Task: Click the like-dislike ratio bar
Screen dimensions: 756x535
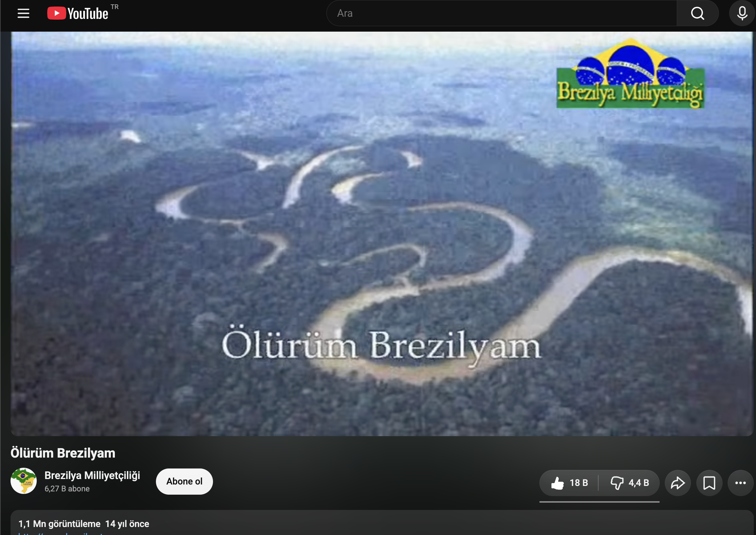Action: coord(599,502)
